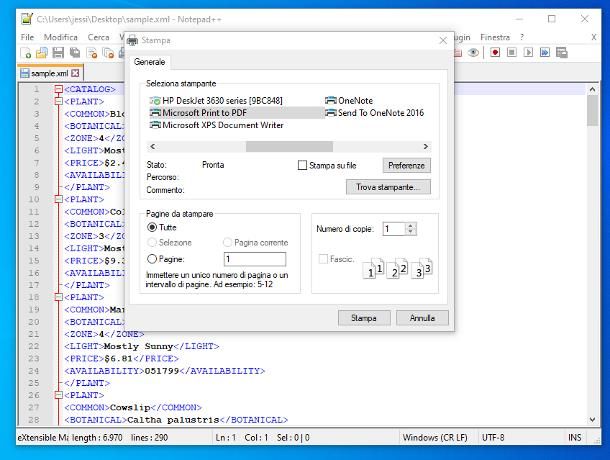Select Microsoft XPS Document Writer printer

217,125
